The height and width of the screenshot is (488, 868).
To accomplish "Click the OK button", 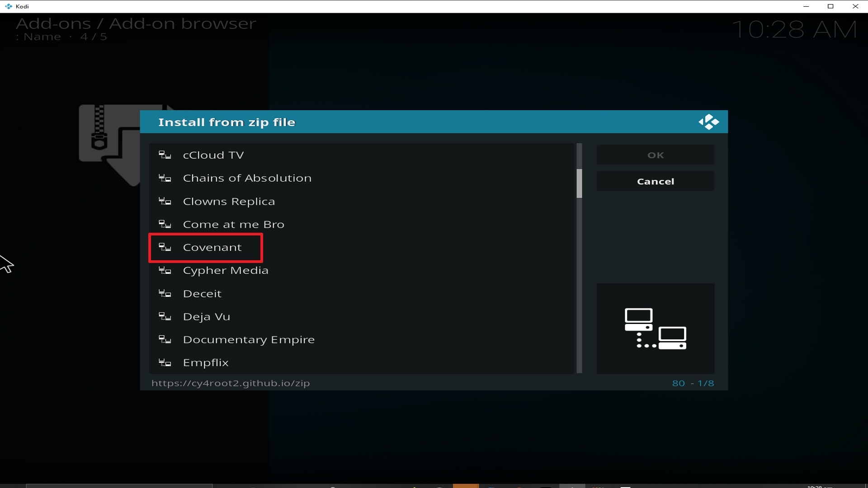I will (656, 155).
